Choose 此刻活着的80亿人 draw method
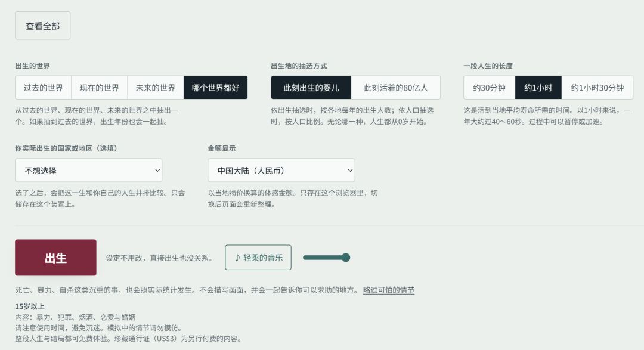The width and height of the screenshot is (644, 350). pyautogui.click(x=395, y=88)
